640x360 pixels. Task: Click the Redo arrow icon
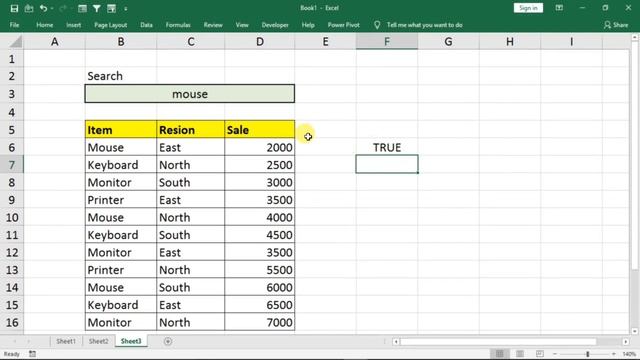63,8
